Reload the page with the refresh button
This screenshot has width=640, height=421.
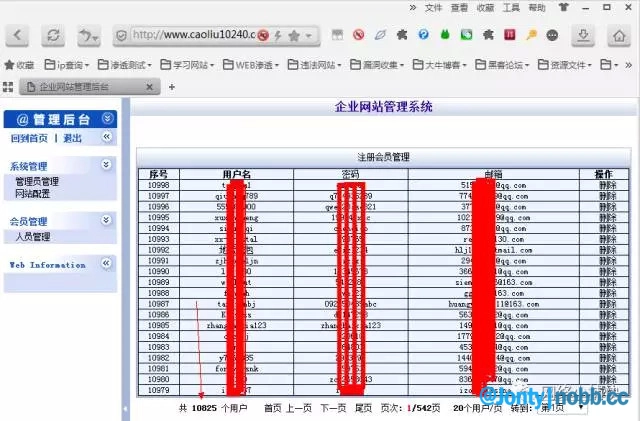tap(53, 35)
